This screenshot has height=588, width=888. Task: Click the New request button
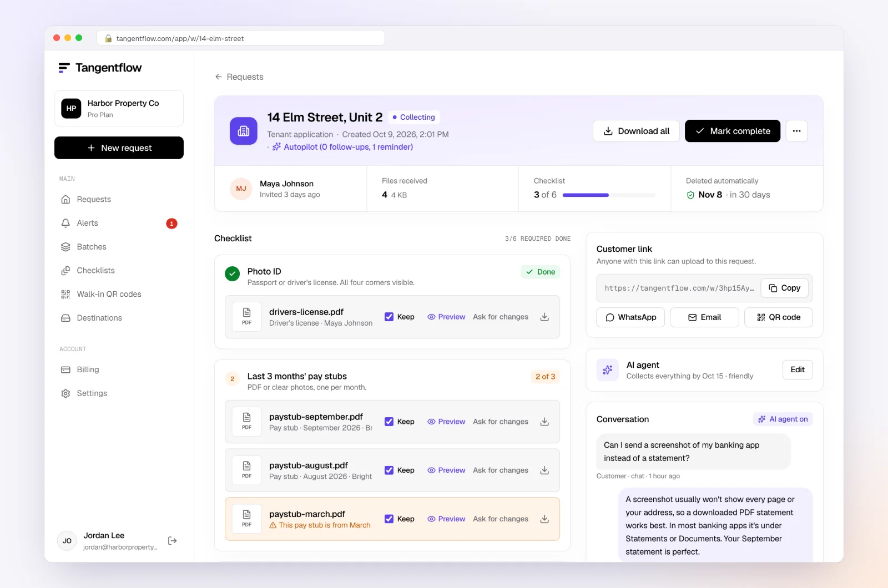[119, 148]
